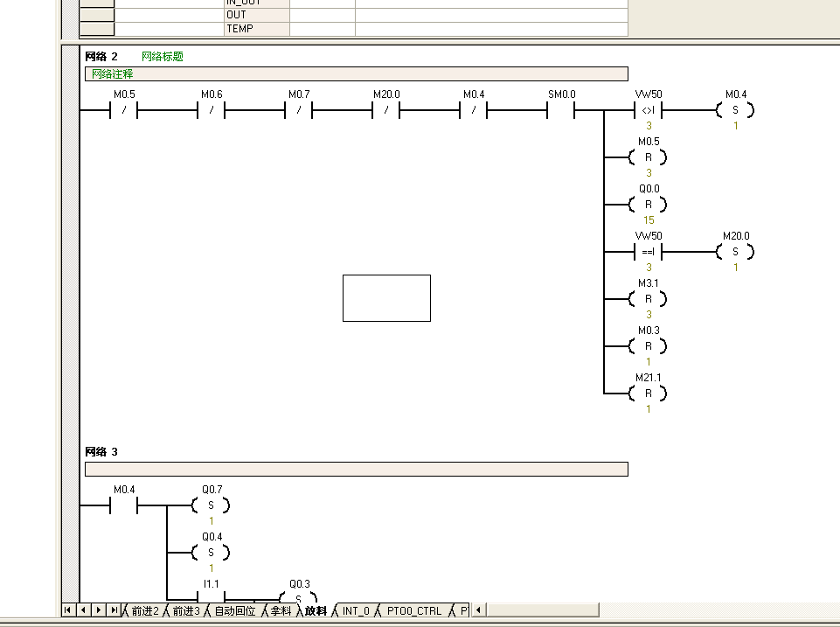Select the Q0.7 set coil
840x627 pixels.
[211, 505]
